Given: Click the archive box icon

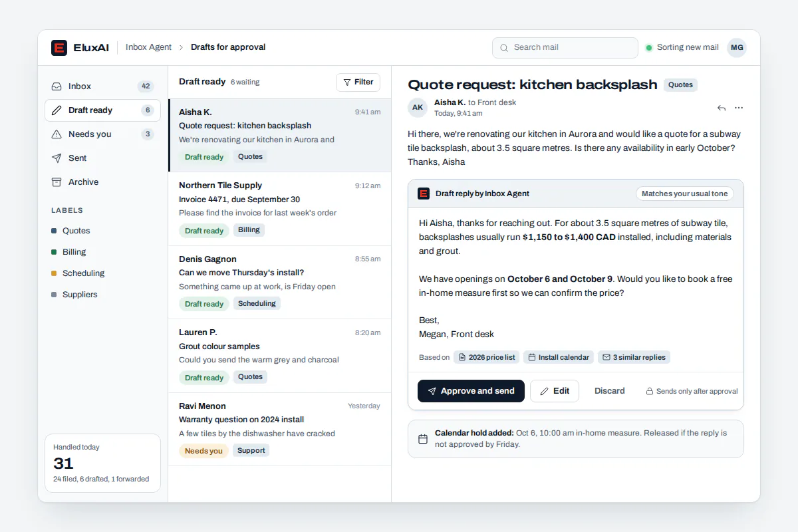Looking at the screenshot, I should (x=57, y=182).
